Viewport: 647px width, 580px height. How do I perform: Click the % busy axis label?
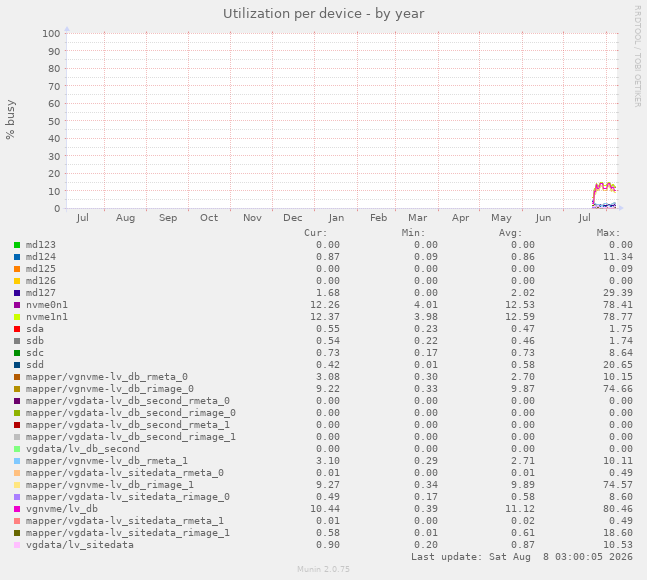10,120
